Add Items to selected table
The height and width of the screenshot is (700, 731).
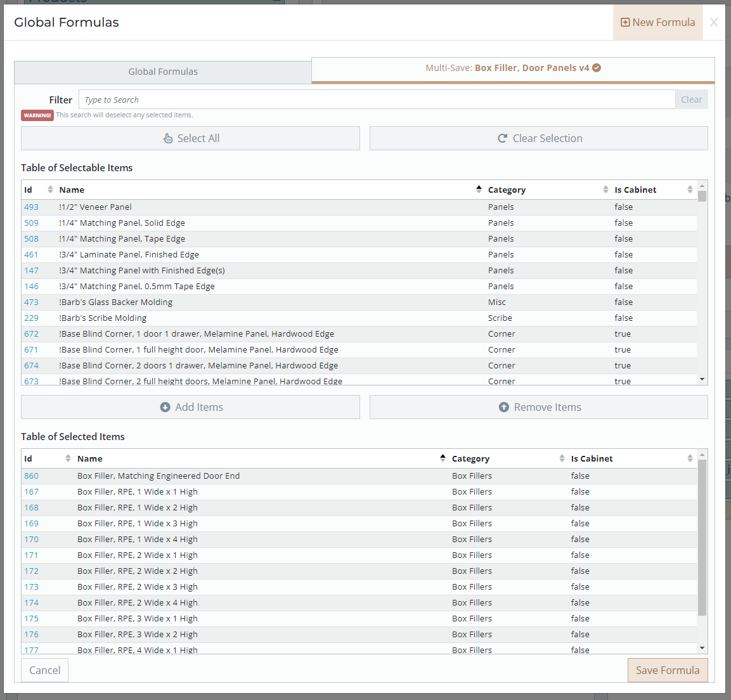coord(190,407)
